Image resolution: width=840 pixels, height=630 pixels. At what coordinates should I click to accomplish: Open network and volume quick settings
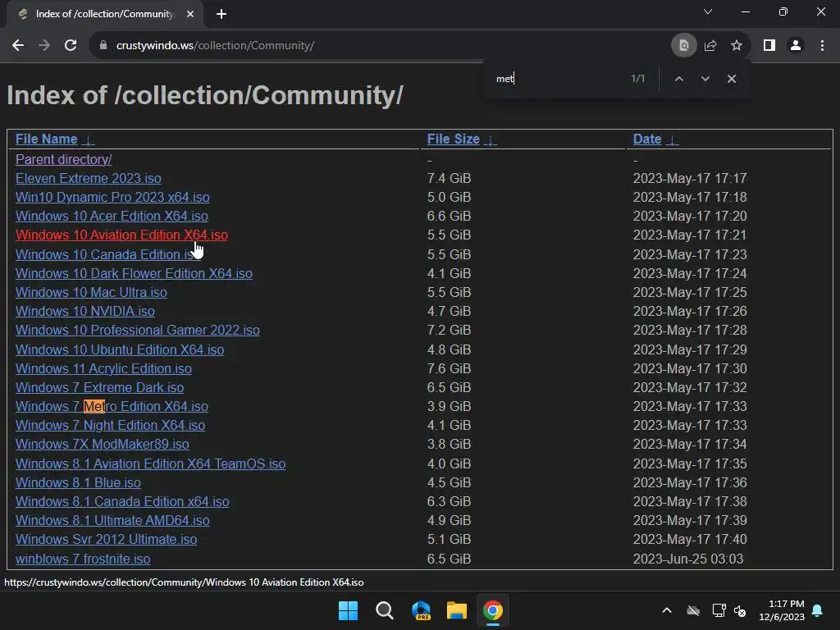(729, 610)
